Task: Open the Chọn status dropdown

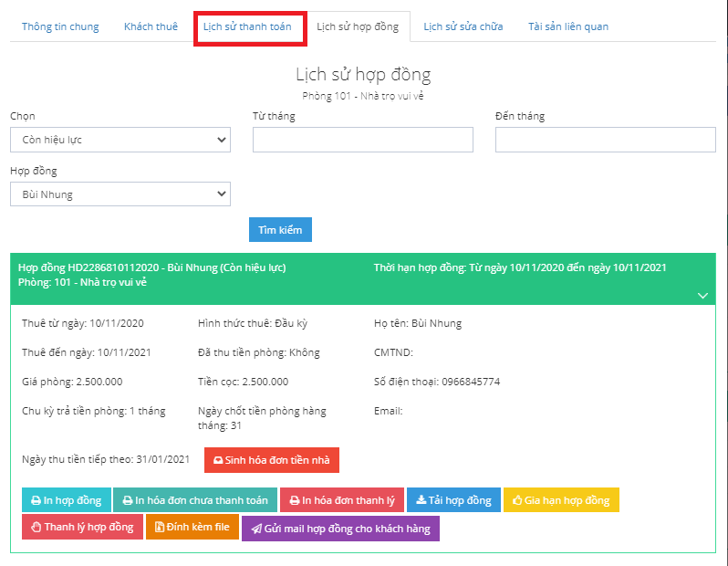Action: point(120,140)
